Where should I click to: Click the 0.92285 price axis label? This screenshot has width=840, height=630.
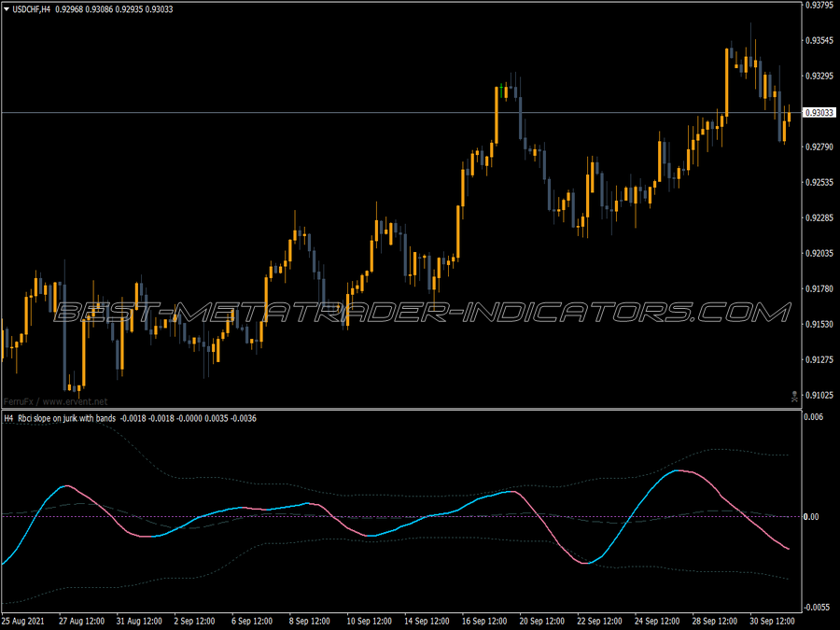819,217
